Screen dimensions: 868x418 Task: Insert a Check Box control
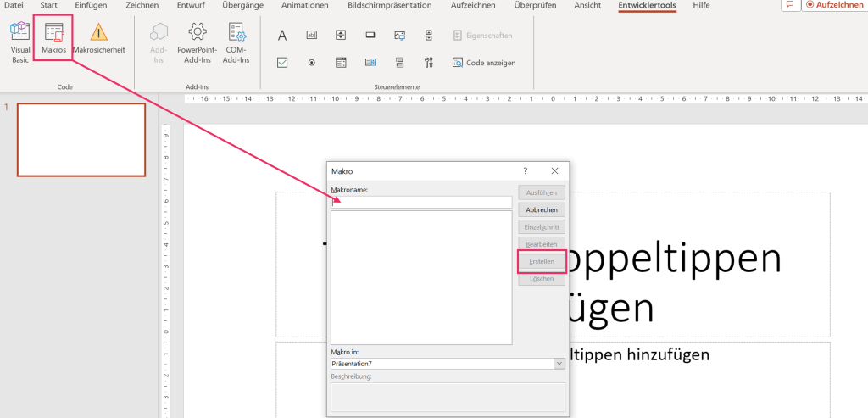pos(282,63)
